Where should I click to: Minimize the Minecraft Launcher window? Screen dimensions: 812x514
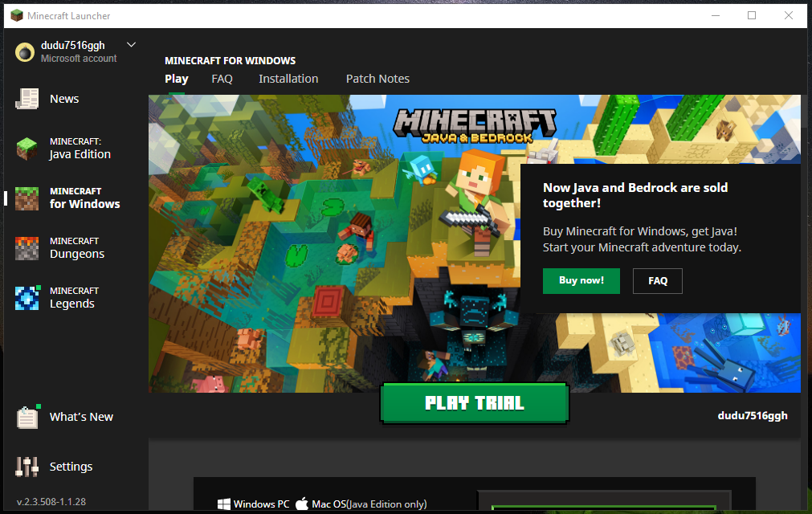click(x=716, y=15)
